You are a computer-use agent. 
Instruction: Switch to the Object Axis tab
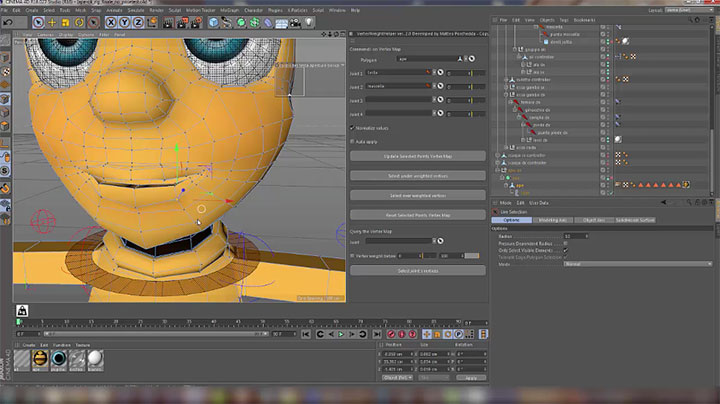pyautogui.click(x=593, y=220)
